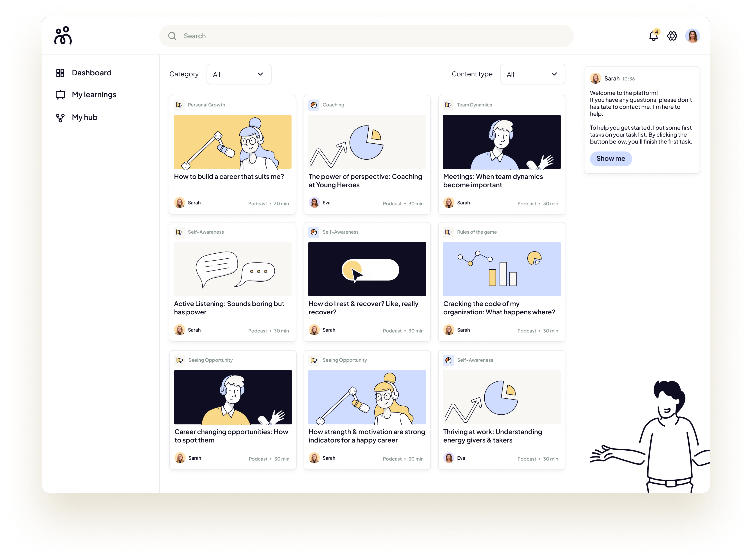Click chart icon on rest & recover card

314,232
